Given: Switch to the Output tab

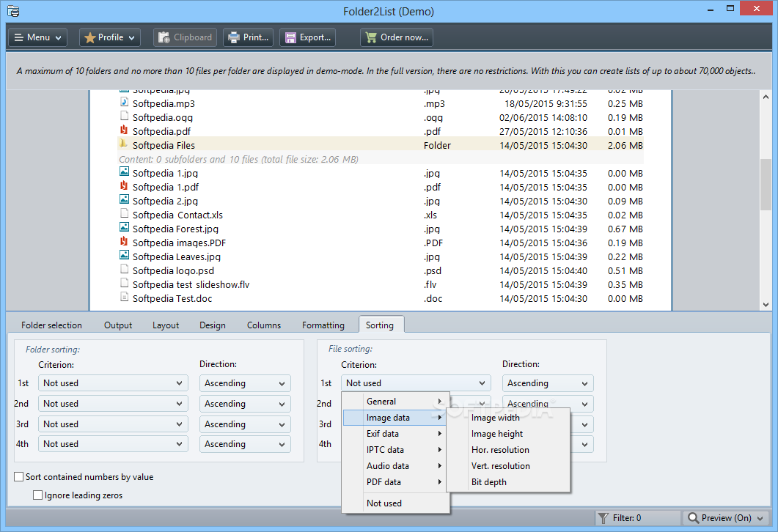Looking at the screenshot, I should [118, 325].
